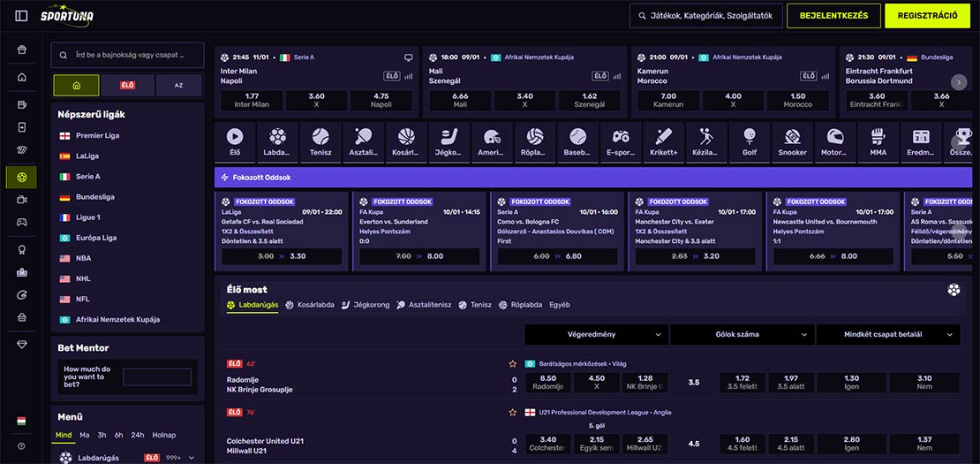Image resolution: width=980 pixels, height=464 pixels.
Task: Change language via Hungarian flag icon
Action: [21, 421]
